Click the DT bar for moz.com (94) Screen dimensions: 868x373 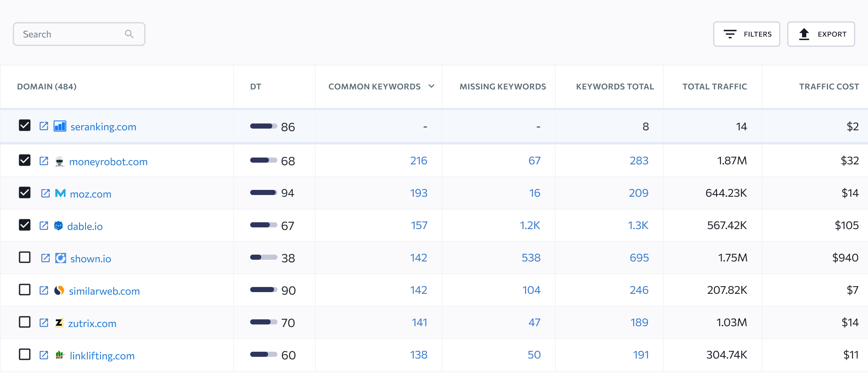coord(264,192)
